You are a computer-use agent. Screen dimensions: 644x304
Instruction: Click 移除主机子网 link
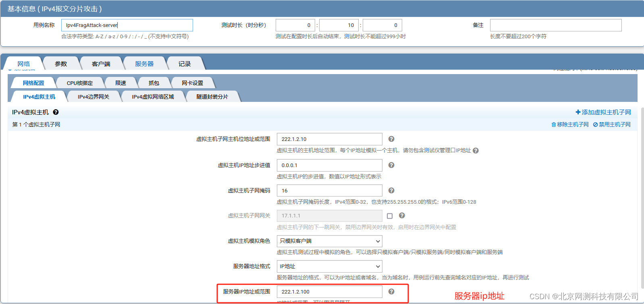click(x=570, y=125)
